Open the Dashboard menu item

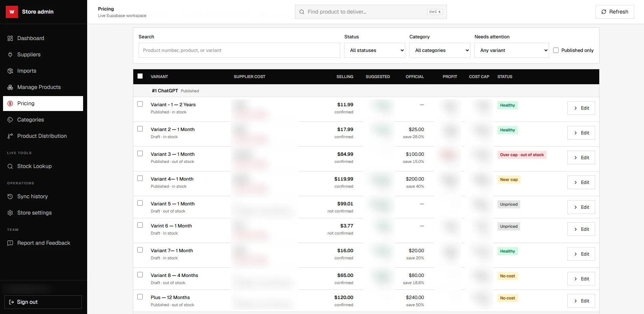coord(43,38)
